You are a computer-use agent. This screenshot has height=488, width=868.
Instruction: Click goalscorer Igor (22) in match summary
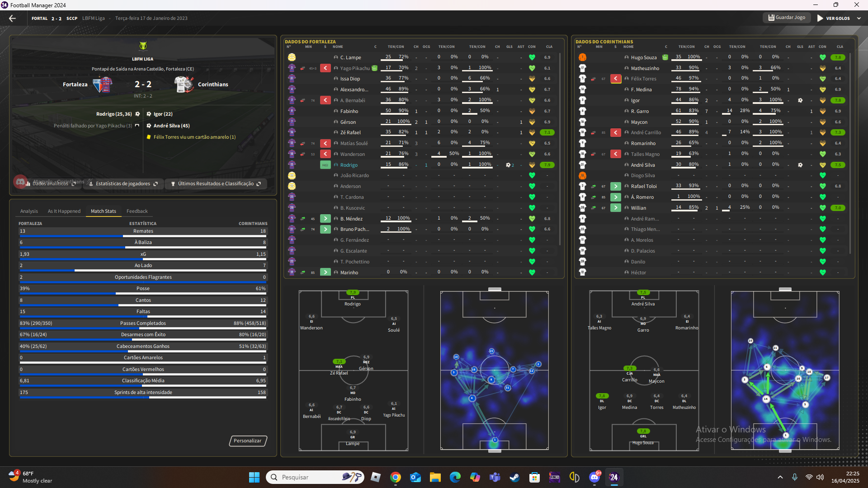pyautogui.click(x=163, y=114)
